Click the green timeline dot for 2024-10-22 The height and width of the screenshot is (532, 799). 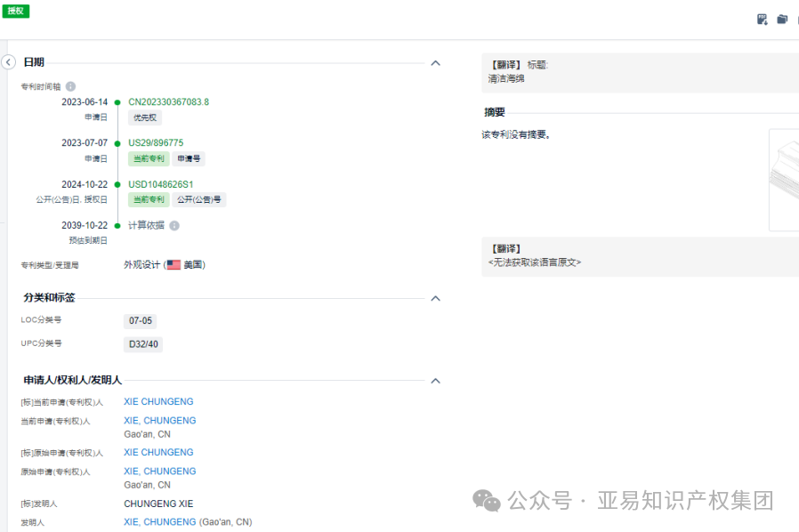tap(117, 185)
